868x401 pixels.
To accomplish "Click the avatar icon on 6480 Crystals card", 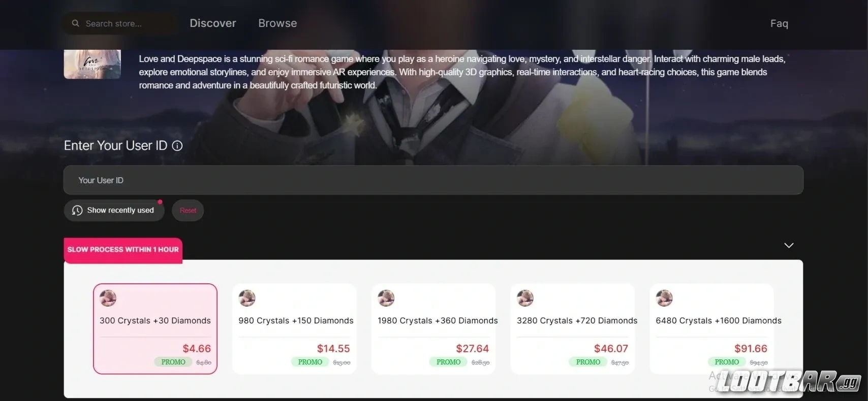I will pos(664,298).
